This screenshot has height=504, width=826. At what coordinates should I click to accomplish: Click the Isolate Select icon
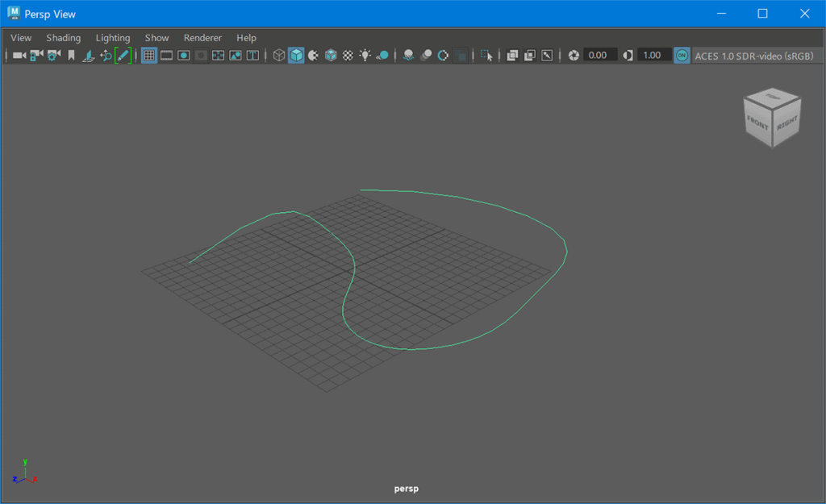pyautogui.click(x=486, y=56)
